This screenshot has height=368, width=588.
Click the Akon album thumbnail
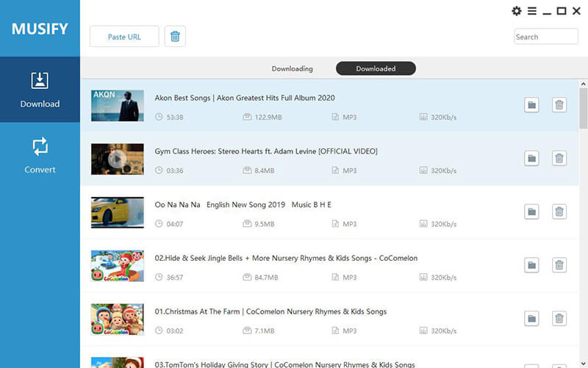coord(118,106)
